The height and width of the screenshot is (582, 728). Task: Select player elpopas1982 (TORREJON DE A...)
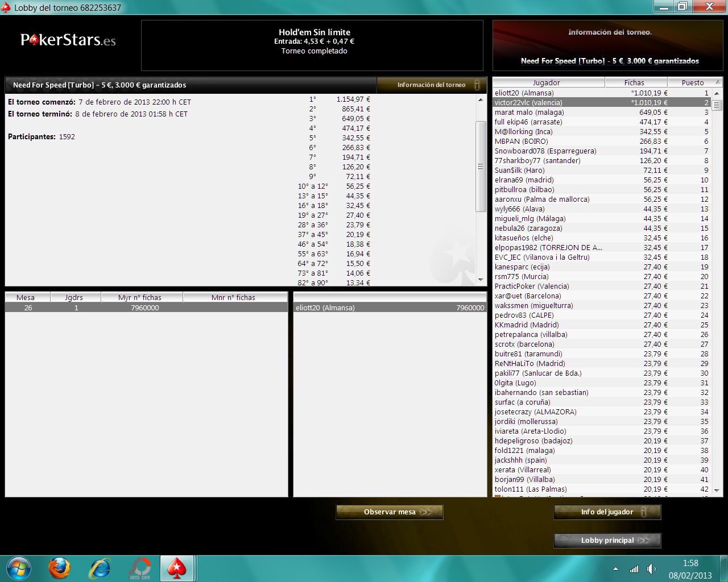click(602, 248)
